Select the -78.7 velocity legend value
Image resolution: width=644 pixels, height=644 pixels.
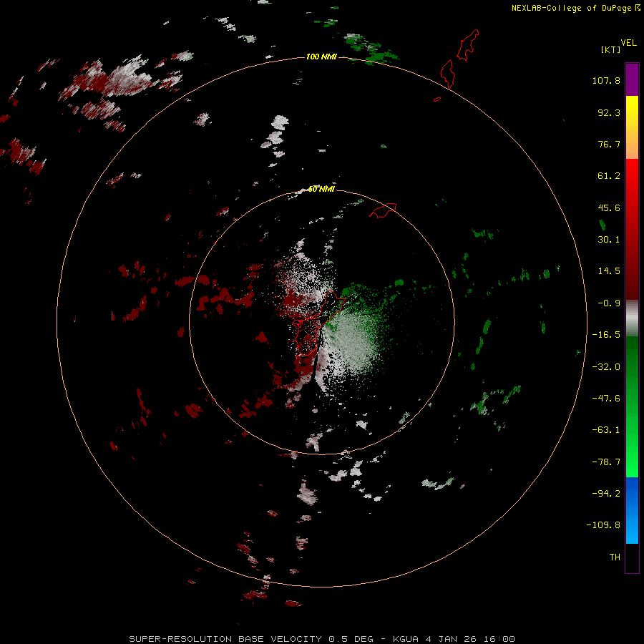click(x=606, y=462)
